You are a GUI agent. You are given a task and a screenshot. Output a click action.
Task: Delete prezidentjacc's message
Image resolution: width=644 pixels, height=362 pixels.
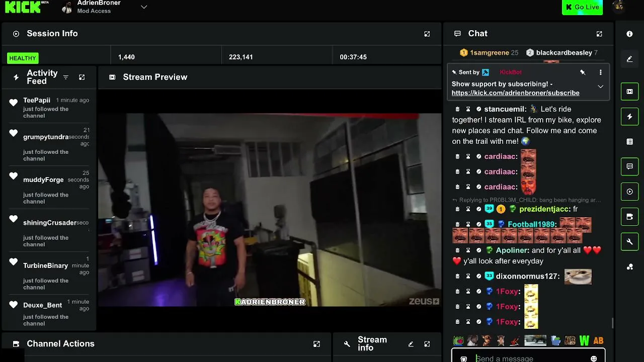457,209
